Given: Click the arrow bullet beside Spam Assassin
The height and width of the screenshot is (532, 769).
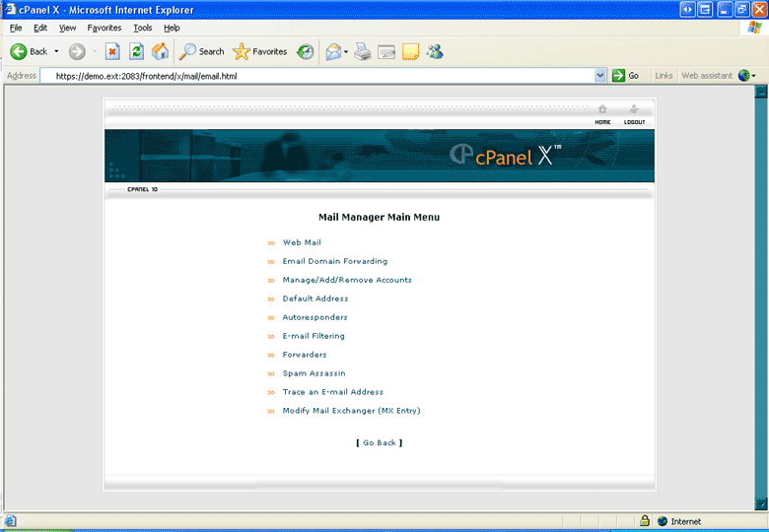Looking at the screenshot, I should coord(271,373).
